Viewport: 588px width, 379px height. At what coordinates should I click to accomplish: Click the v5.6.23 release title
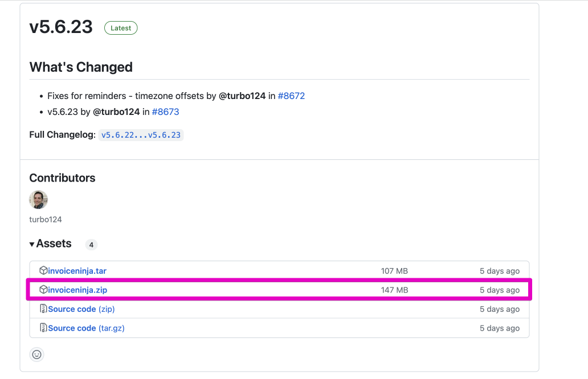(61, 27)
